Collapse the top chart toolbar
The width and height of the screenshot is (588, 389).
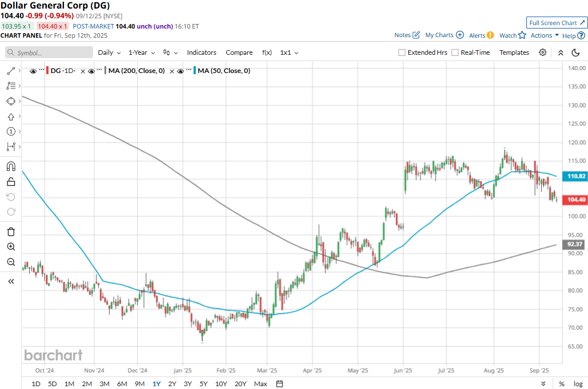[561, 53]
